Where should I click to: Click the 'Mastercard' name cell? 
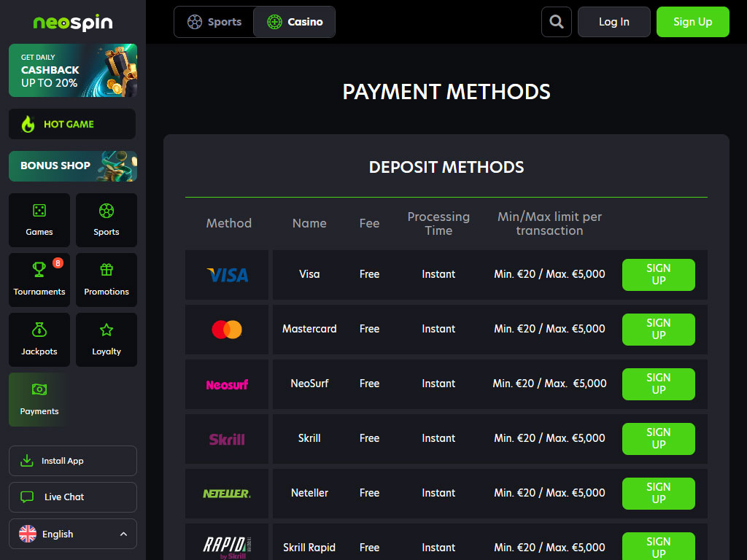click(309, 329)
